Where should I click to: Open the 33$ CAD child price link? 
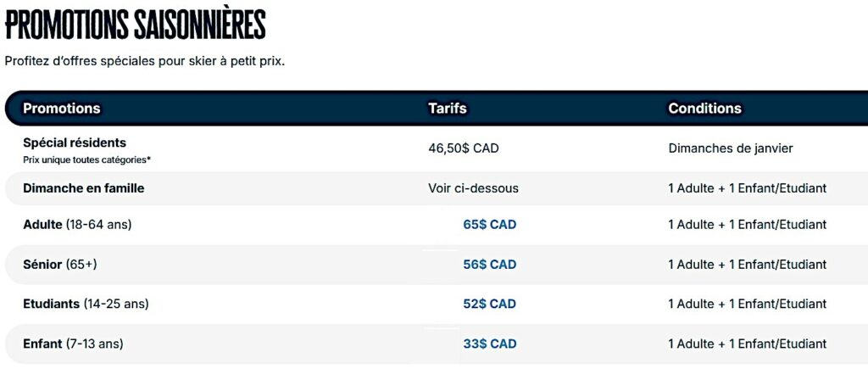click(x=489, y=344)
